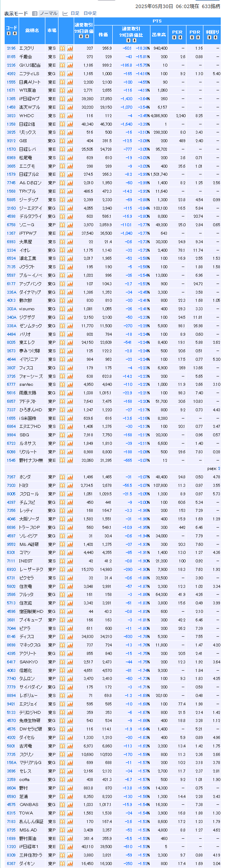Select the stock name 野村ナスH無
225x868 pixels.
tap(31, 460)
